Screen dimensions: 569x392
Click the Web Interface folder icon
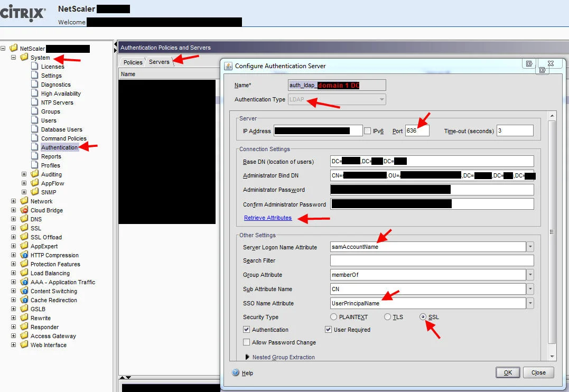click(x=24, y=344)
